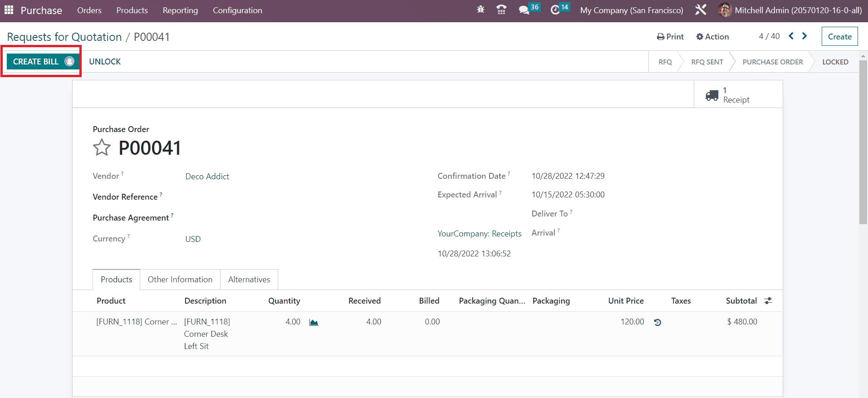868x398 pixels.
Task: Open the Action dropdown menu
Action: pos(712,37)
